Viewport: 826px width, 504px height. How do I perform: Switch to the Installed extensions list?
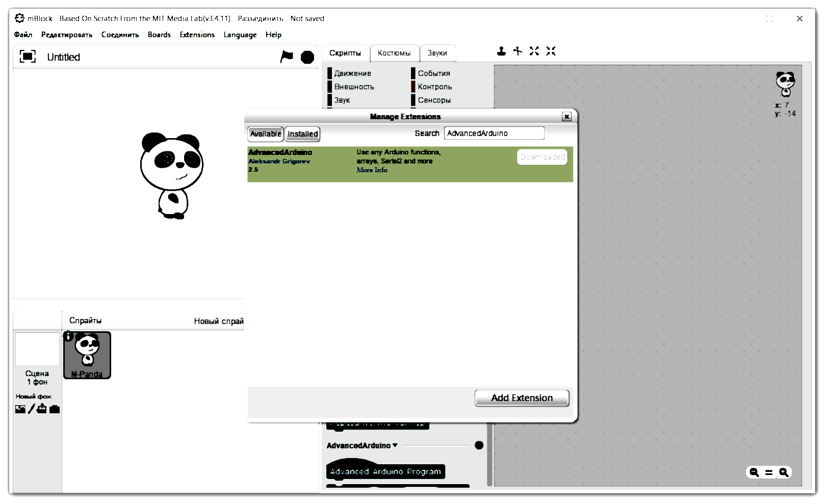(x=302, y=134)
